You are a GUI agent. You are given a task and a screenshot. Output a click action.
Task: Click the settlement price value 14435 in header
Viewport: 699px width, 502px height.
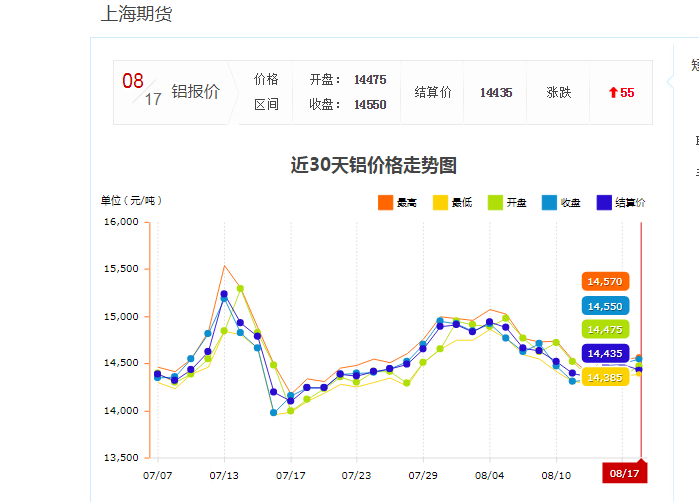(496, 93)
